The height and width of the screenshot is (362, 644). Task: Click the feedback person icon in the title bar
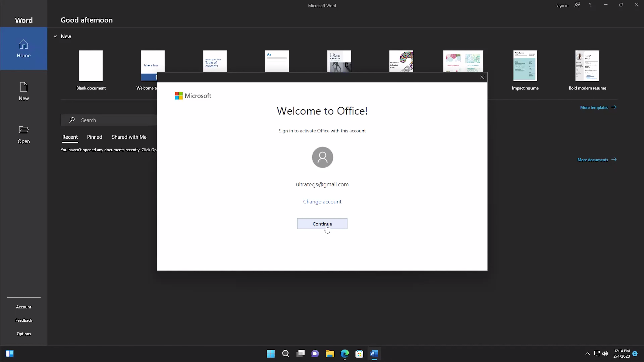click(x=577, y=5)
